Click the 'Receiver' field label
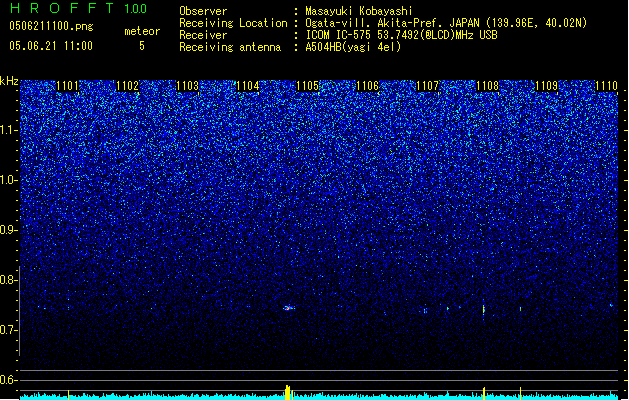 pyautogui.click(x=203, y=35)
